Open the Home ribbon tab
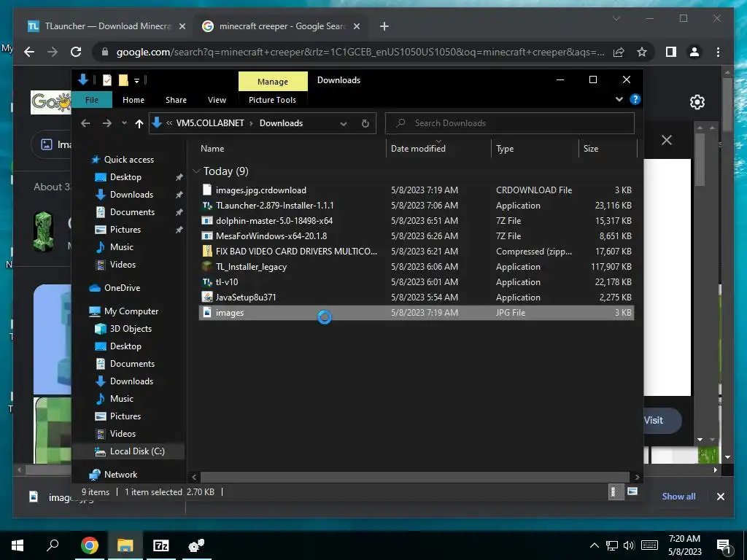747x560 pixels. [133, 100]
